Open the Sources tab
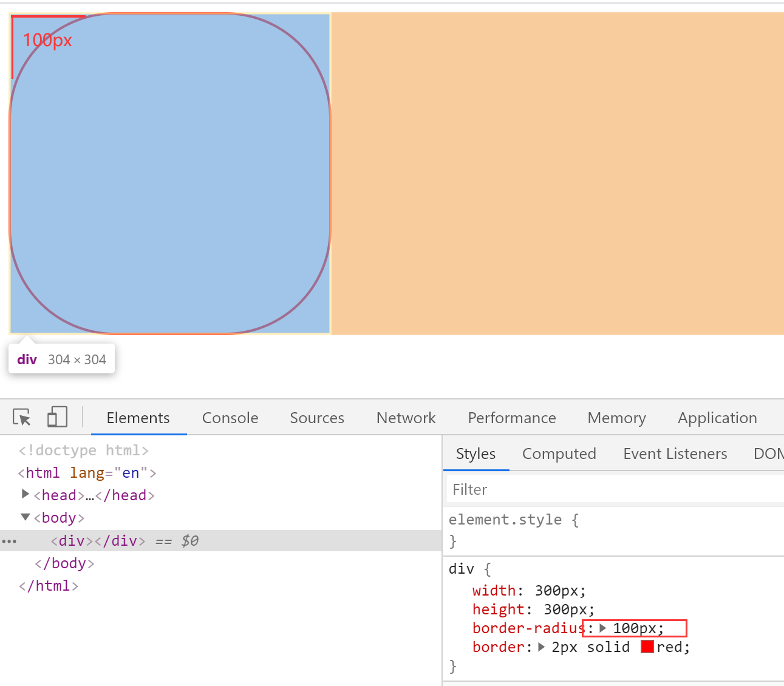Screen dimensions: 784x686 point(317,418)
